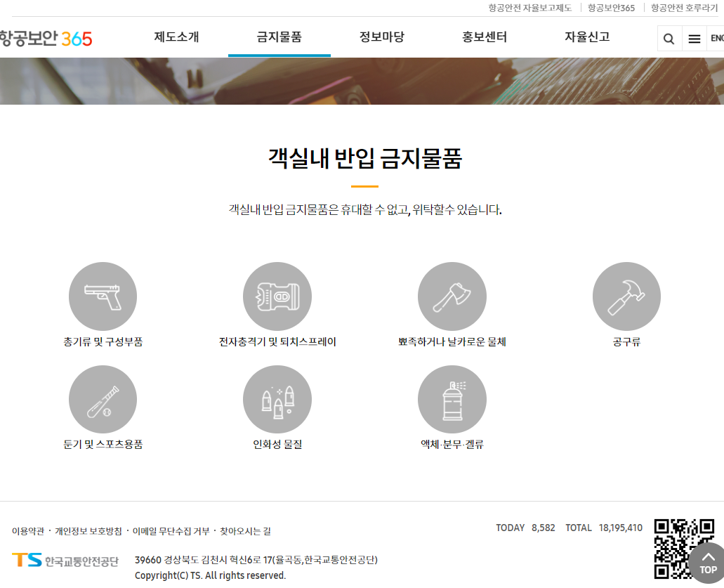Expand the 정보마당 menu
Image resolution: width=724 pixels, height=588 pixels.
pyautogui.click(x=381, y=39)
